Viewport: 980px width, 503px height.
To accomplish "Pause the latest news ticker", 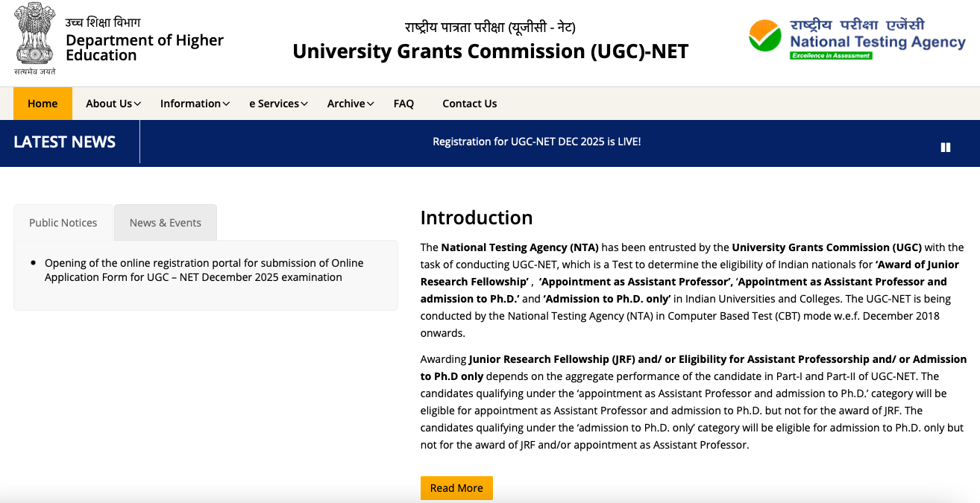I will pos(946,148).
